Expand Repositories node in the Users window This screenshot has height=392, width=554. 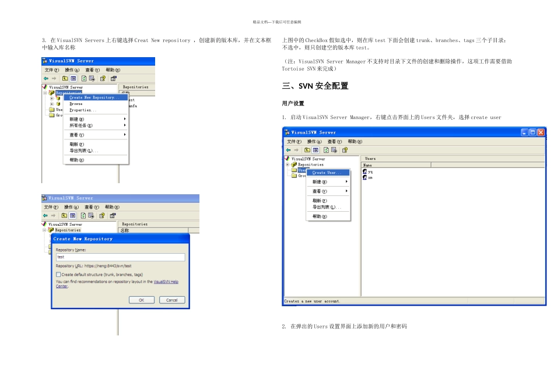(x=287, y=164)
